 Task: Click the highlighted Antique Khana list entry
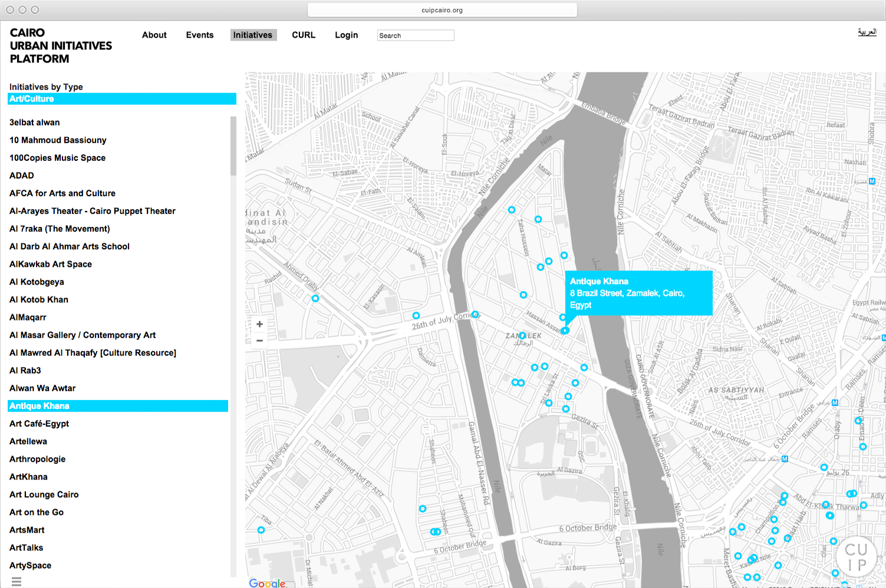(118, 406)
